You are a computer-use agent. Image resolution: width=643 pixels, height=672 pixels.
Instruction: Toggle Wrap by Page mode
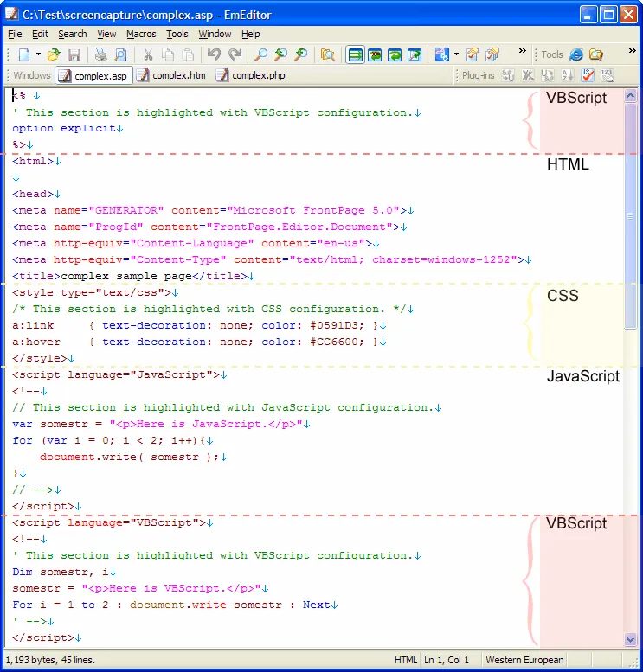[x=415, y=54]
